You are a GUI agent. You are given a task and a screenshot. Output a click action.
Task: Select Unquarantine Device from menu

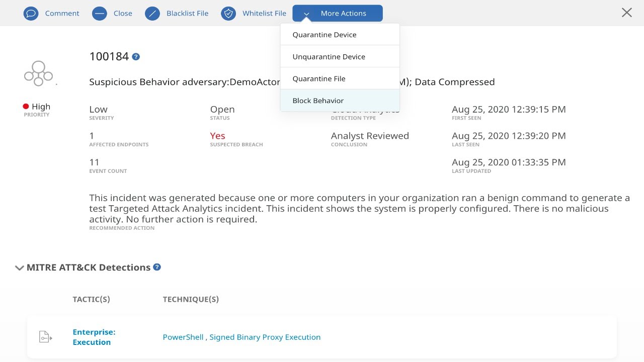point(340,56)
